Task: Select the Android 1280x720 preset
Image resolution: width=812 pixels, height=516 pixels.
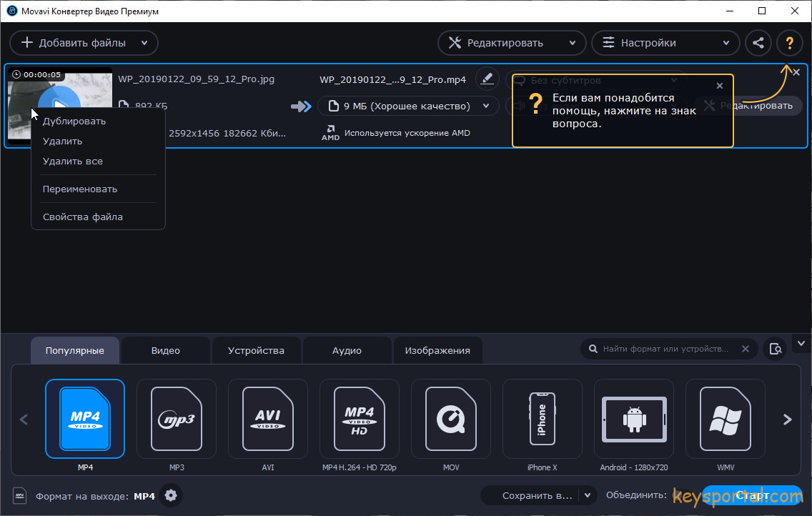Action: pos(634,419)
